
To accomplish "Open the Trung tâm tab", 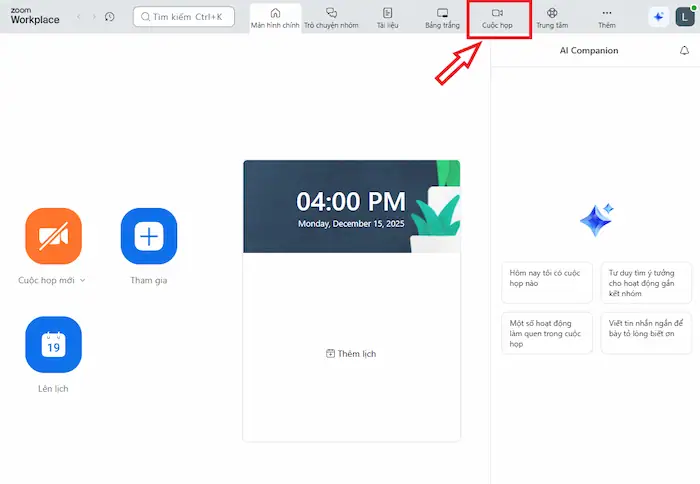I will pos(552,17).
